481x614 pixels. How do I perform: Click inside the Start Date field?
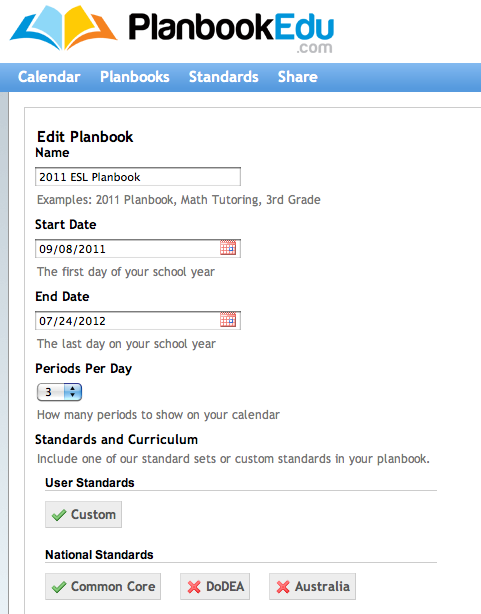coord(127,249)
